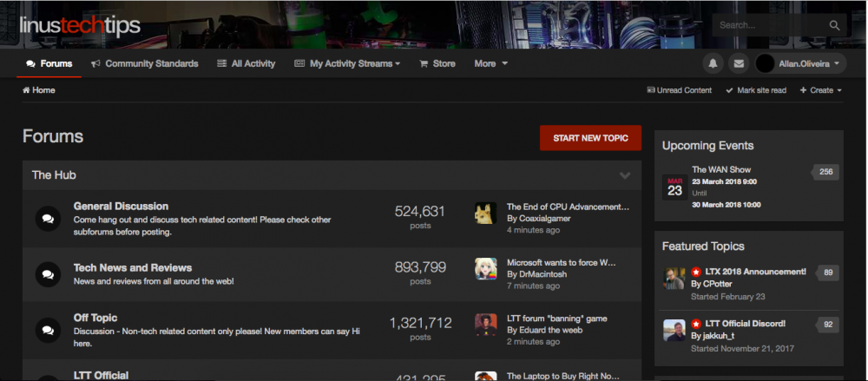Screen dimensions: 868x381
Task: Click username jakkuh_t
Action: point(719,336)
